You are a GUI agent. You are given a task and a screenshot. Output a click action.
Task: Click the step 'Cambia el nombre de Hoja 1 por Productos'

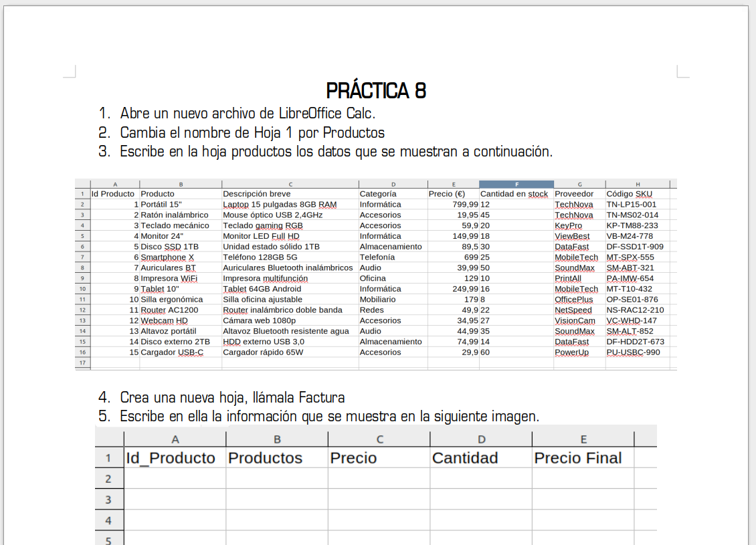(252, 132)
